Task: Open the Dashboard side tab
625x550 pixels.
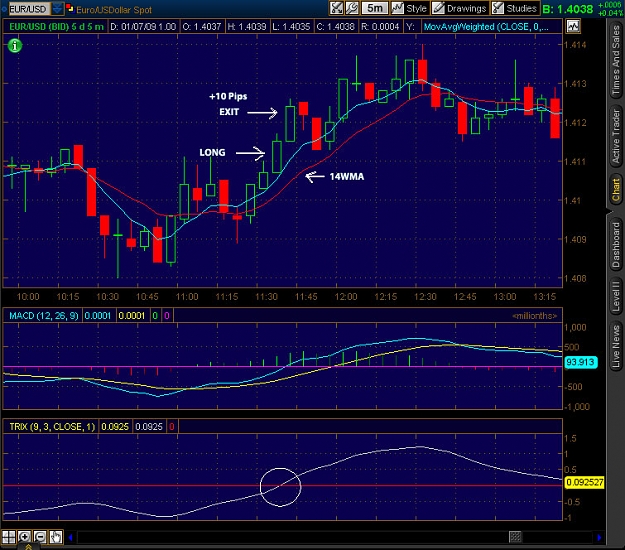Action: click(616, 245)
